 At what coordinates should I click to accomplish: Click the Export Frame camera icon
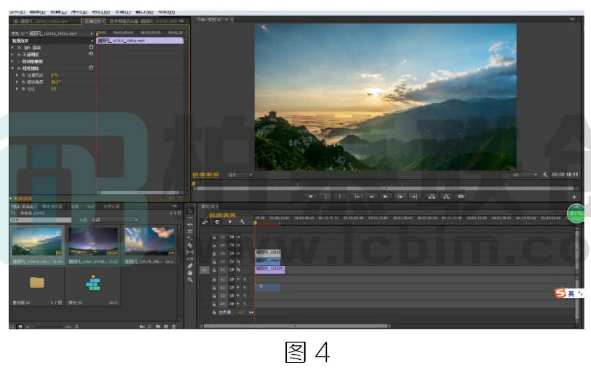pyautogui.click(x=461, y=197)
